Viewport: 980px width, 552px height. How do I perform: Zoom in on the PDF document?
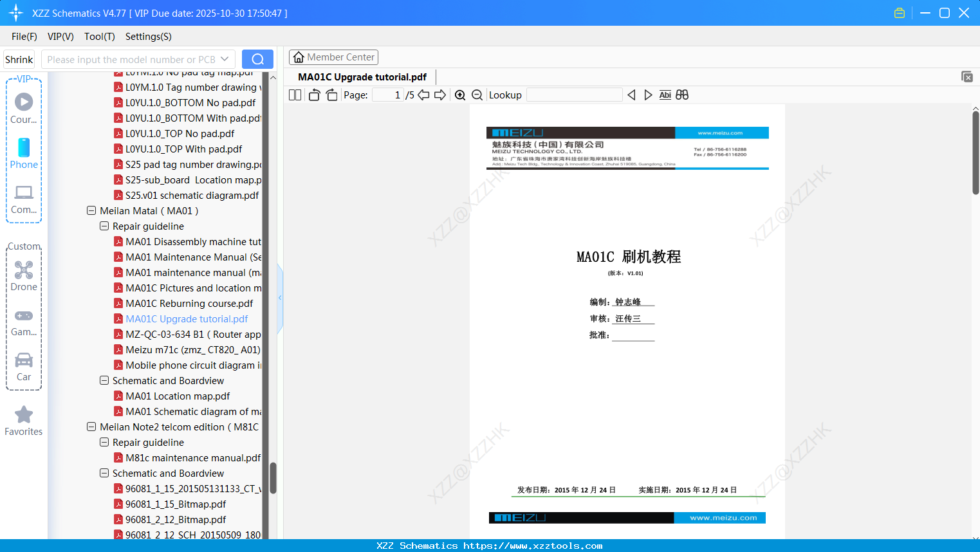click(460, 95)
